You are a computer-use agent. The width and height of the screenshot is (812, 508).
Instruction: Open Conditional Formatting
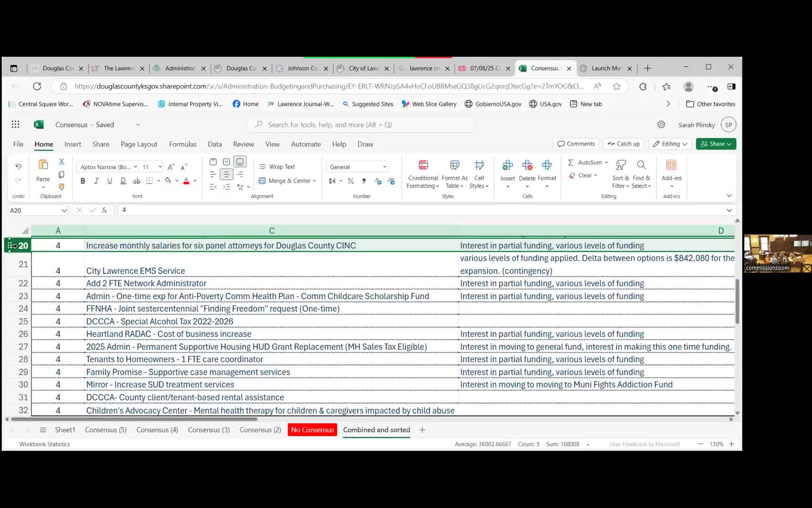tap(422, 174)
